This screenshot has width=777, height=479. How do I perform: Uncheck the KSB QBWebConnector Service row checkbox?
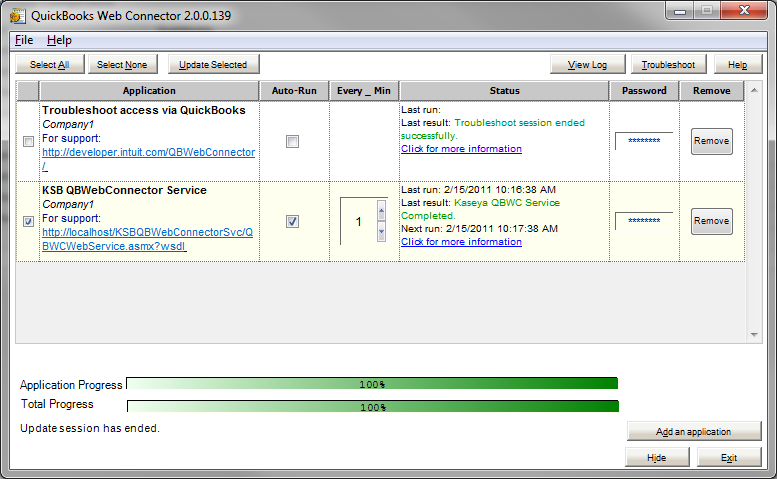(28, 222)
